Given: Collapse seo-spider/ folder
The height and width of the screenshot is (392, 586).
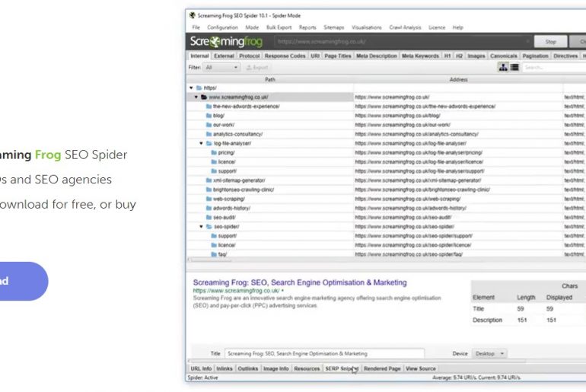Looking at the screenshot, I should pyautogui.click(x=201, y=227).
